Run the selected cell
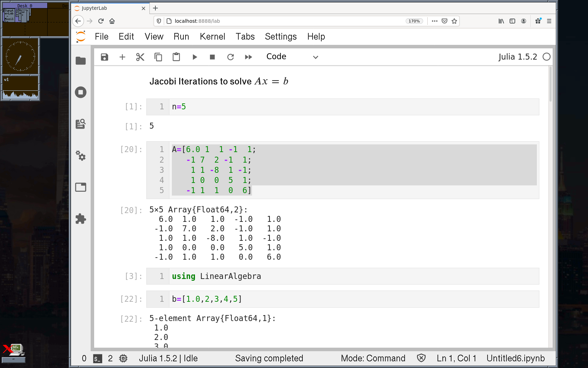Image resolution: width=588 pixels, height=368 pixels. point(195,57)
